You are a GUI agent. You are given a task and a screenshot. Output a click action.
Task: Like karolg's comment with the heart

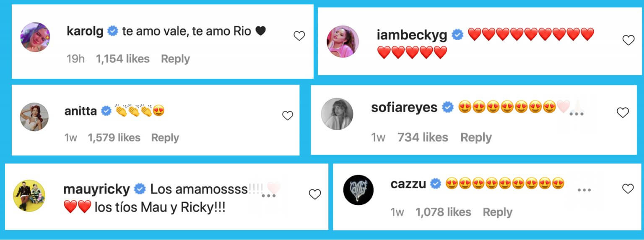299,36
